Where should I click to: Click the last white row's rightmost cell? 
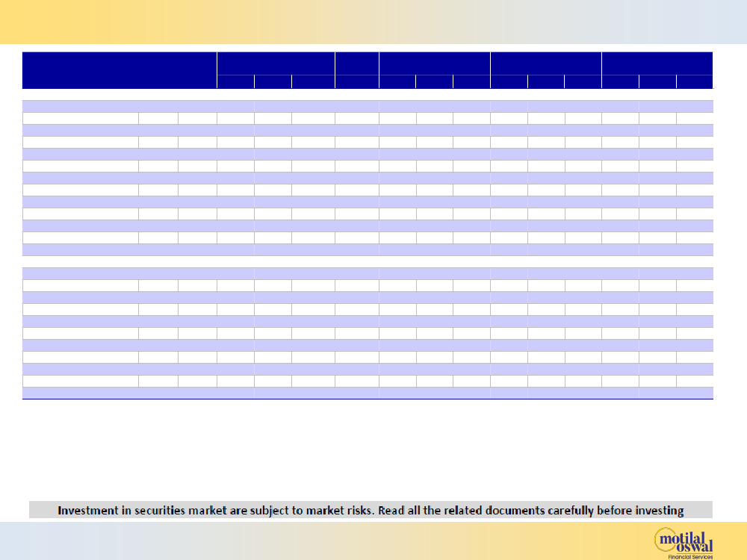[694, 381]
